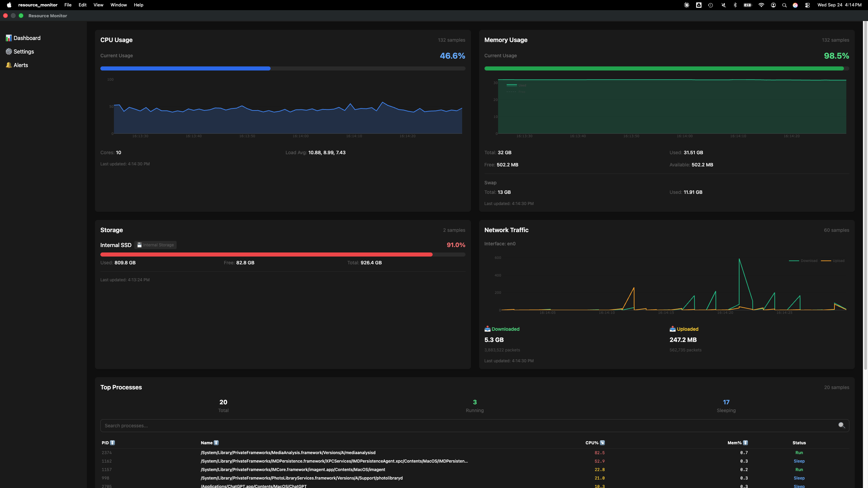
Task: Click the Settings gear icon in sidebar
Action: pyautogui.click(x=9, y=52)
